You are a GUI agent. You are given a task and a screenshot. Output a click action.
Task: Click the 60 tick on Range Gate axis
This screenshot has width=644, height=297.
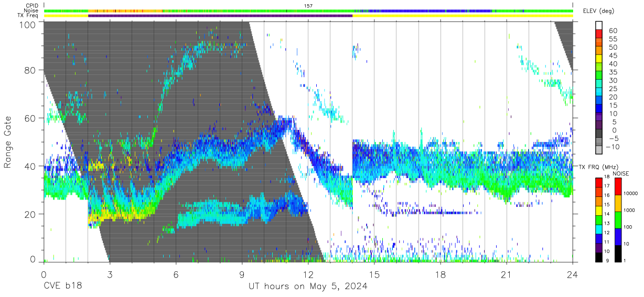(31, 118)
